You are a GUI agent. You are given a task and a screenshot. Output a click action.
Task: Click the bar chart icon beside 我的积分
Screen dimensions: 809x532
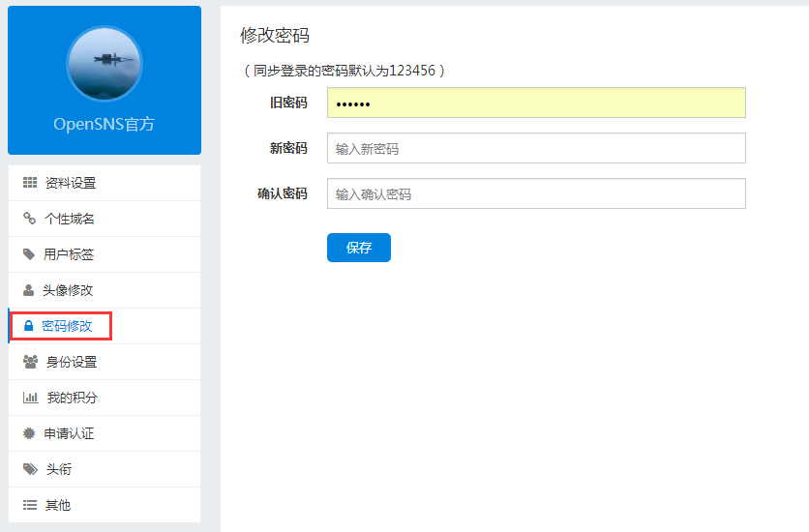pos(30,398)
